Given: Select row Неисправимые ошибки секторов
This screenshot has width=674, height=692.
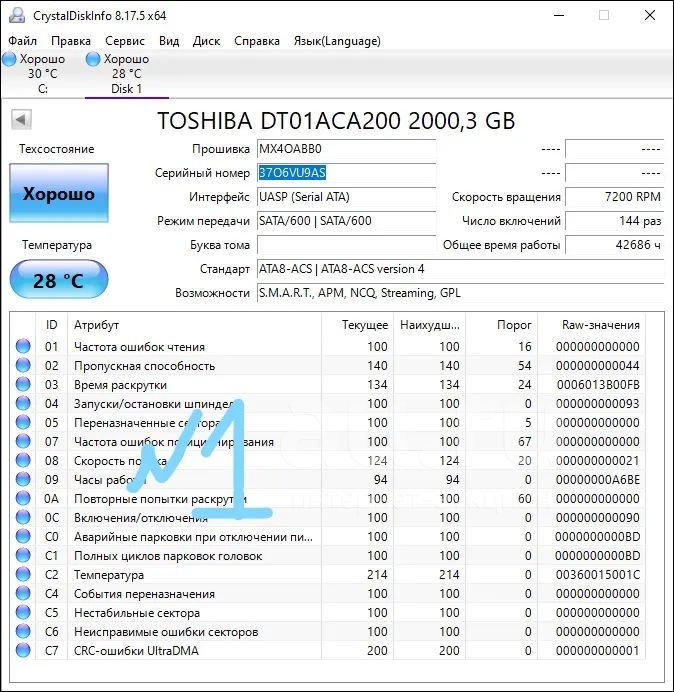Looking at the screenshot, I should tap(328, 631).
